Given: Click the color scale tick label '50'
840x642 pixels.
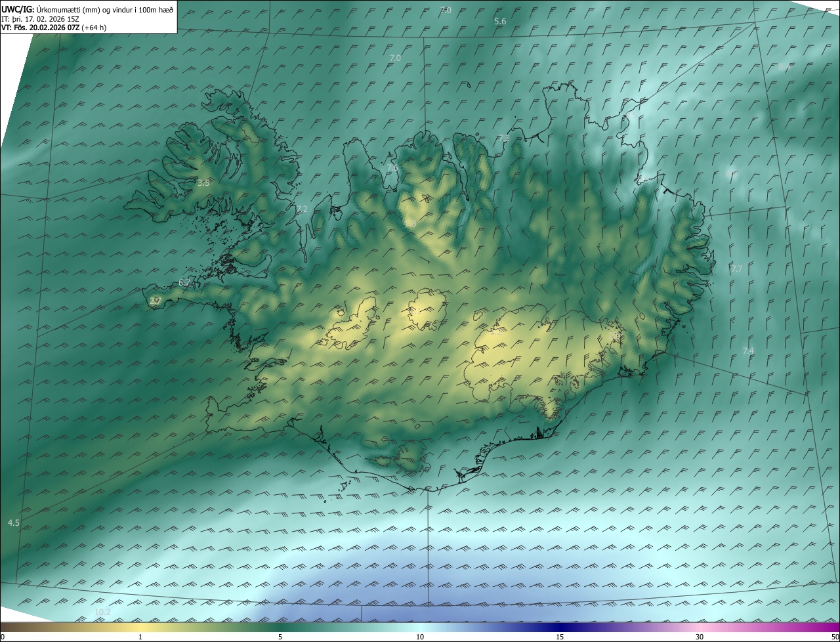Looking at the screenshot, I should 835,637.
